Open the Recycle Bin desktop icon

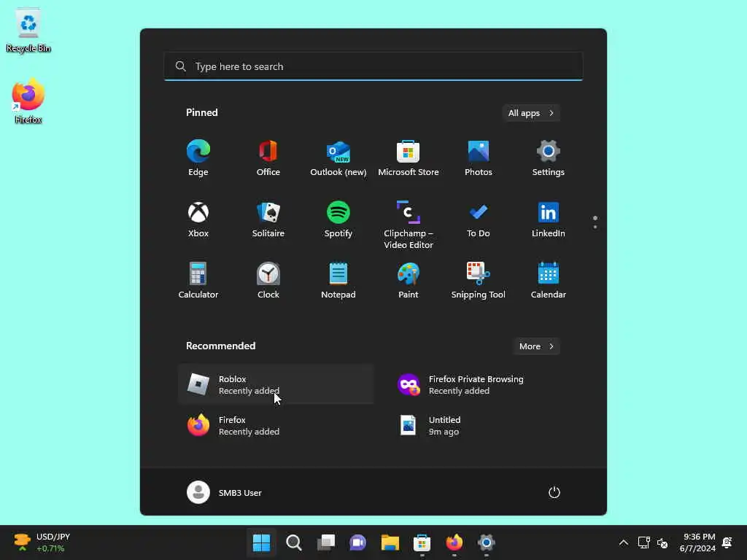pyautogui.click(x=28, y=30)
